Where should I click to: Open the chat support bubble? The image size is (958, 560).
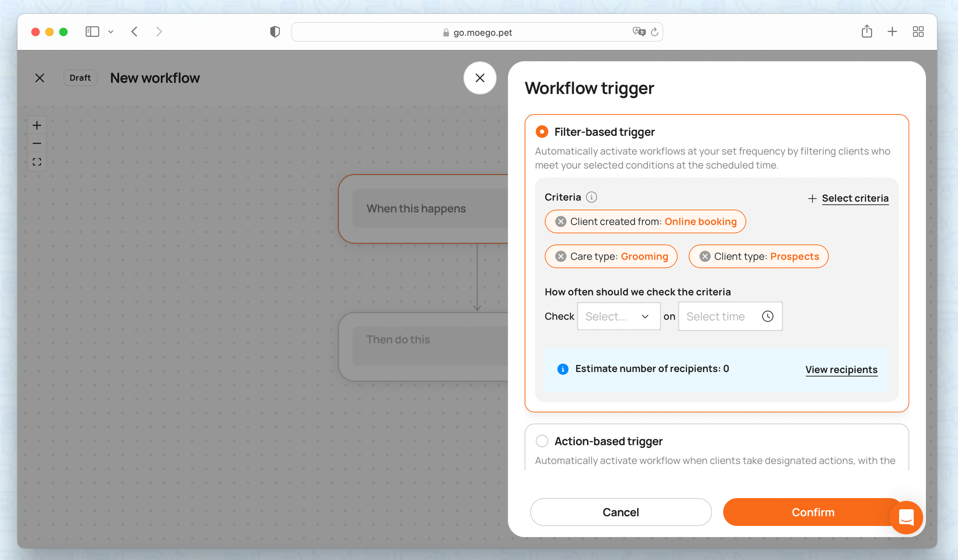pyautogui.click(x=906, y=517)
